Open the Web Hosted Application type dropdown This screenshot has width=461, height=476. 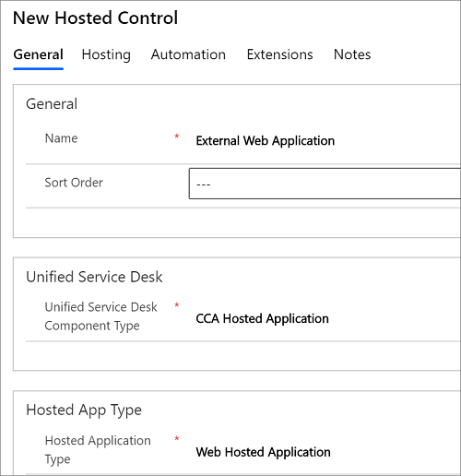(263, 452)
